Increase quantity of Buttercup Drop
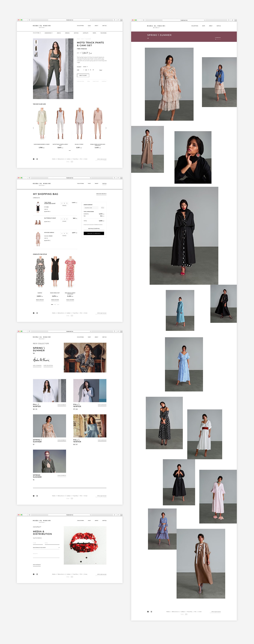 point(67,219)
